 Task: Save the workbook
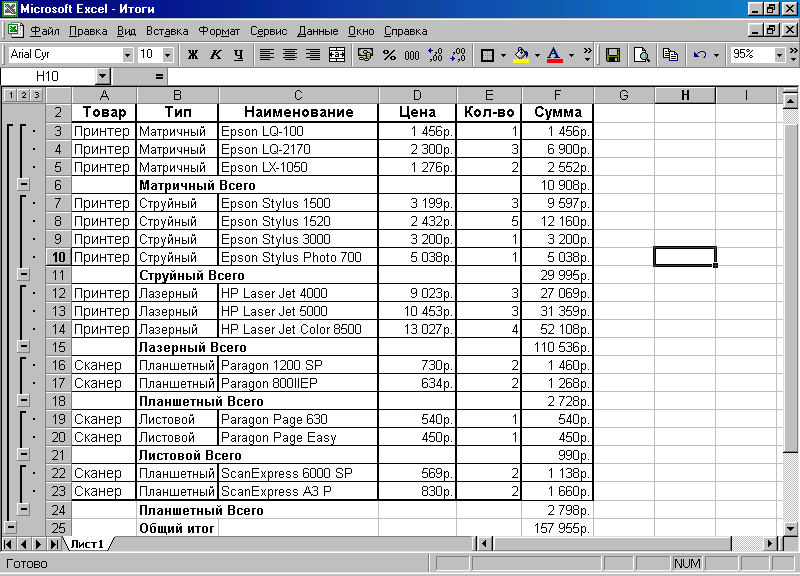[x=612, y=55]
